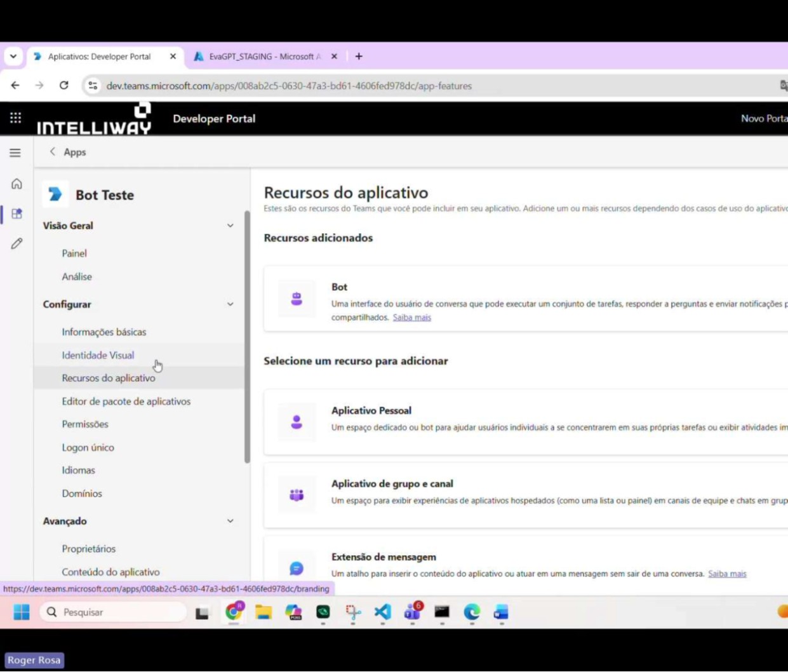Open Editor de pacote de aplicativos
This screenshot has height=672, width=788.
click(x=126, y=401)
